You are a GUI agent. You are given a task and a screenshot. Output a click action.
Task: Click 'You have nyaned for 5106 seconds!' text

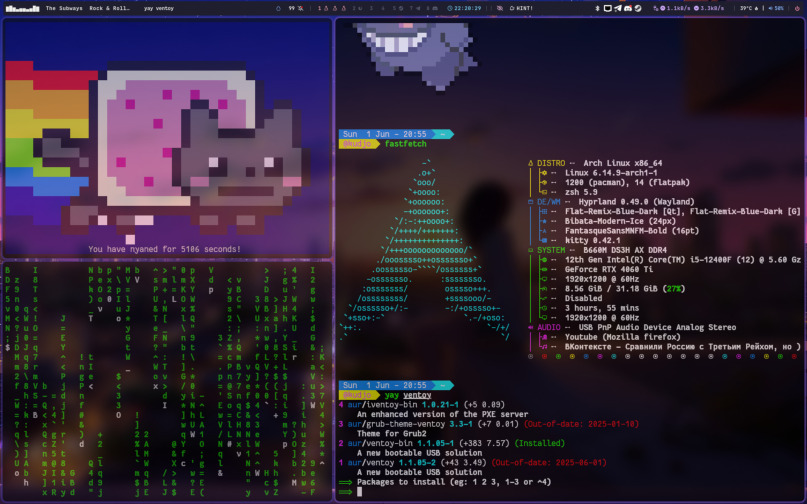[164, 249]
